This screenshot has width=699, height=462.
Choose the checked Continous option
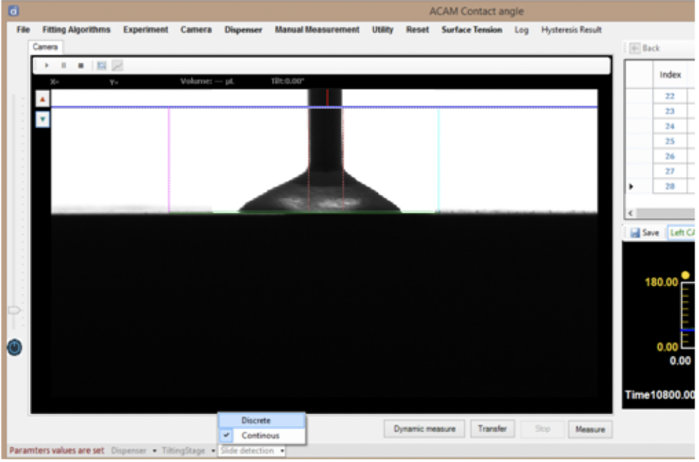coord(260,435)
